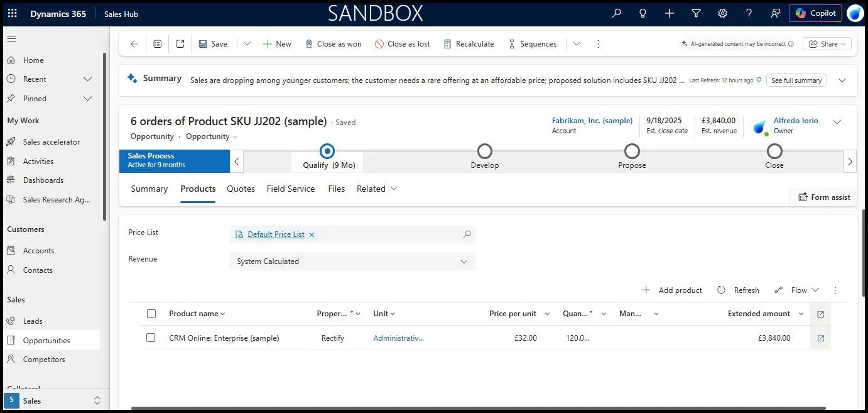The image size is (868, 413).
Task: Switch to the Quotes tab
Action: pos(241,189)
